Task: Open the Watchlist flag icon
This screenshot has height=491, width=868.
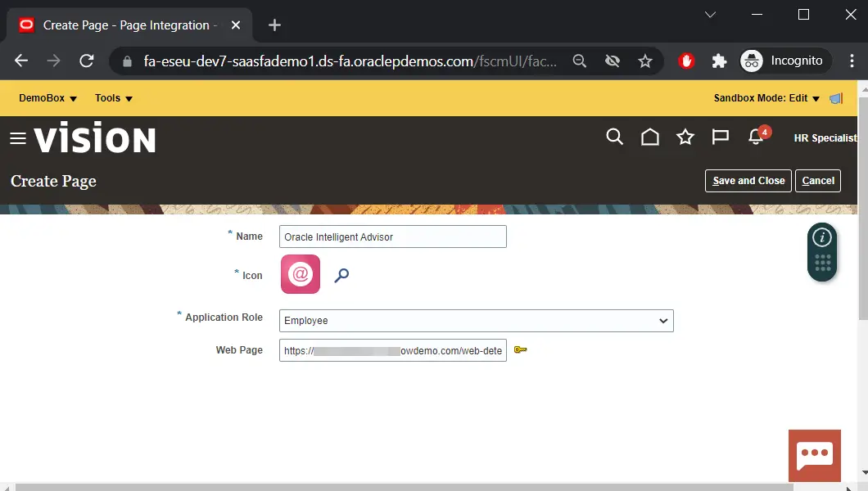Action: (721, 137)
